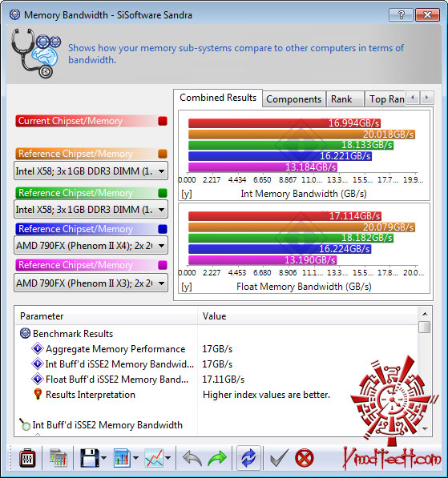
Task: Click the Float Memory Bandwidth (GB/s) axis label
Action: tap(304, 287)
